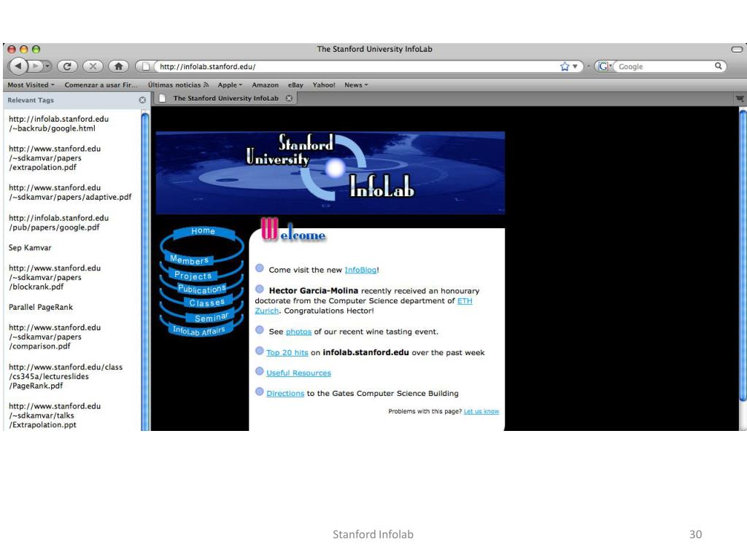
Task: Select the Sep Kamvar tag
Action: pyautogui.click(x=30, y=248)
